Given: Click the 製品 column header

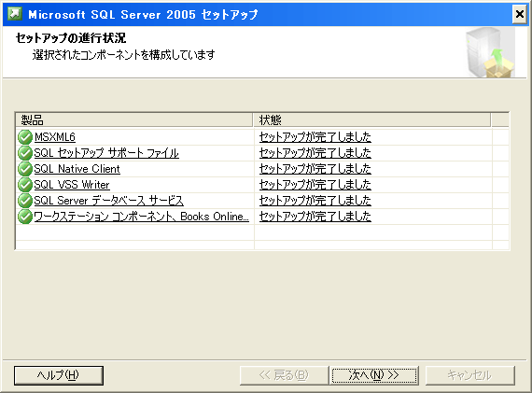Looking at the screenshot, I should [x=134, y=119].
